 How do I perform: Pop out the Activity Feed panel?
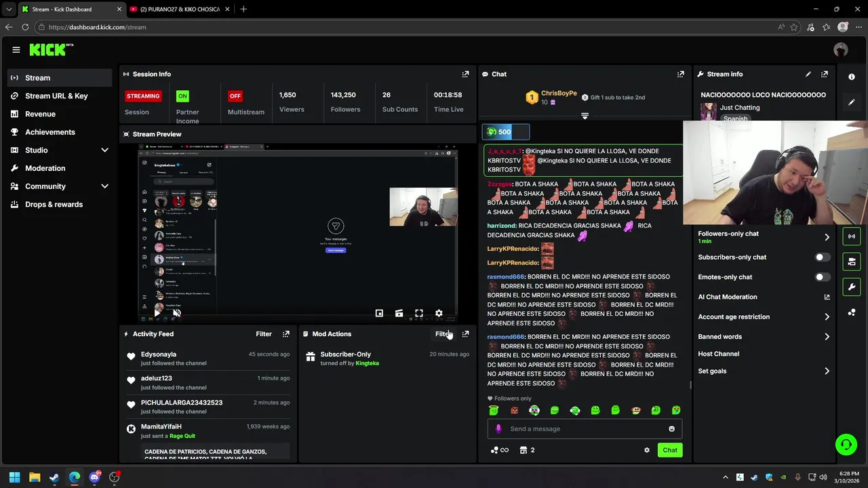click(x=286, y=334)
